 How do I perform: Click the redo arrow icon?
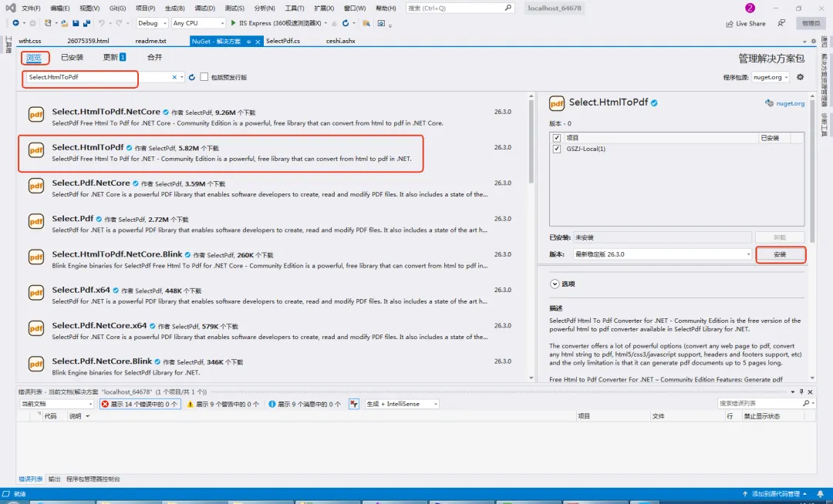[119, 23]
